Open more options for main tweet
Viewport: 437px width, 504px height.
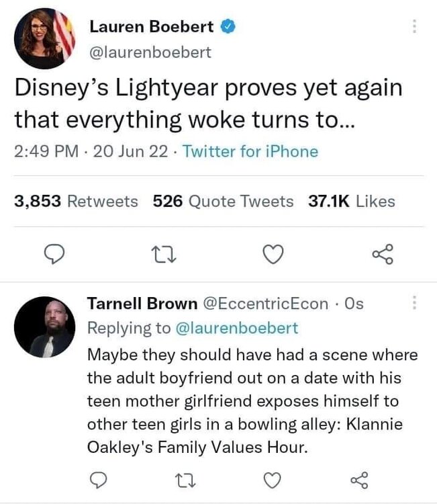[414, 27]
